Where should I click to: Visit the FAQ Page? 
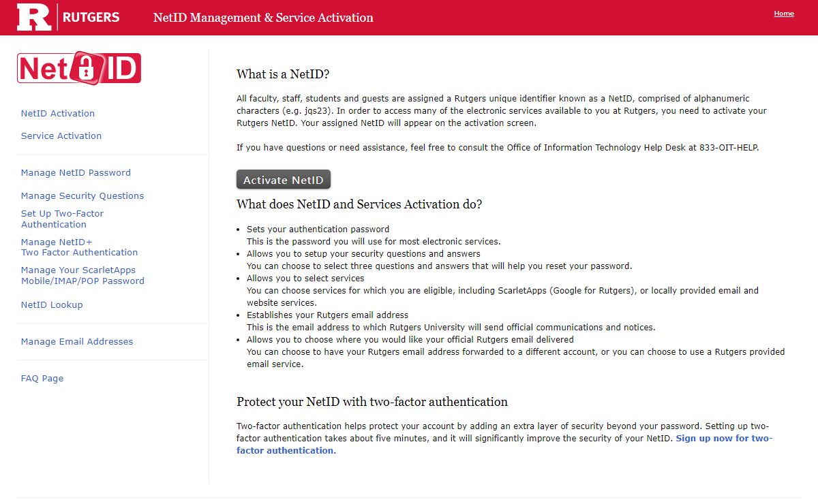[42, 379]
